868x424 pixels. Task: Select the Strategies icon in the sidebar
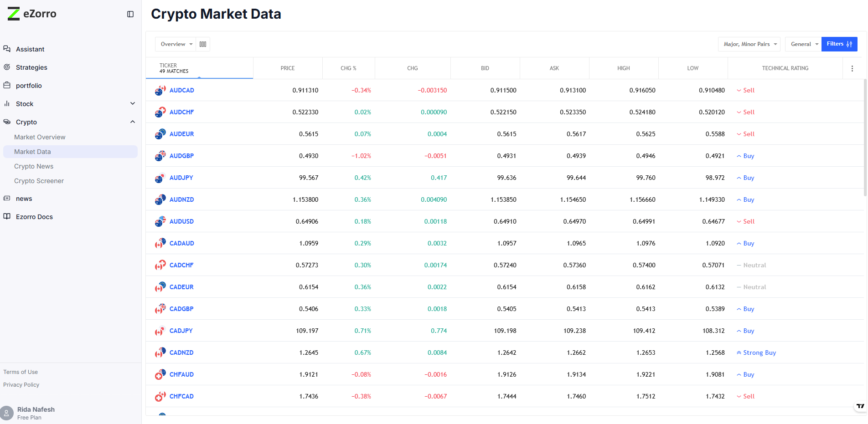(x=7, y=67)
